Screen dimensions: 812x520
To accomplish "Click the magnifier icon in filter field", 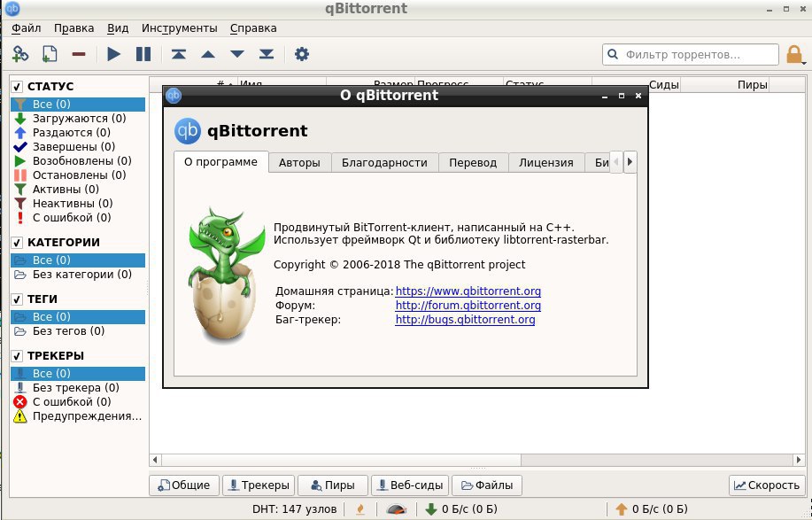I will point(613,54).
